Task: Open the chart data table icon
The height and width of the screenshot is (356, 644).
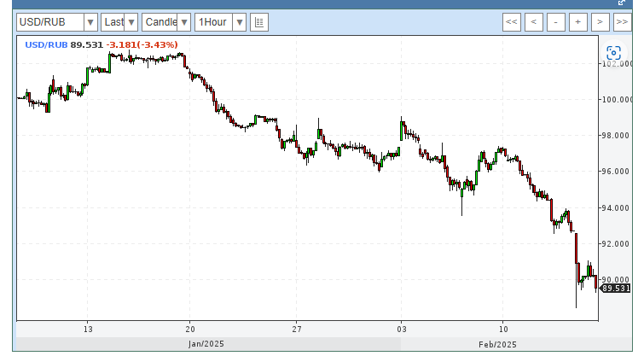Action: [x=259, y=22]
